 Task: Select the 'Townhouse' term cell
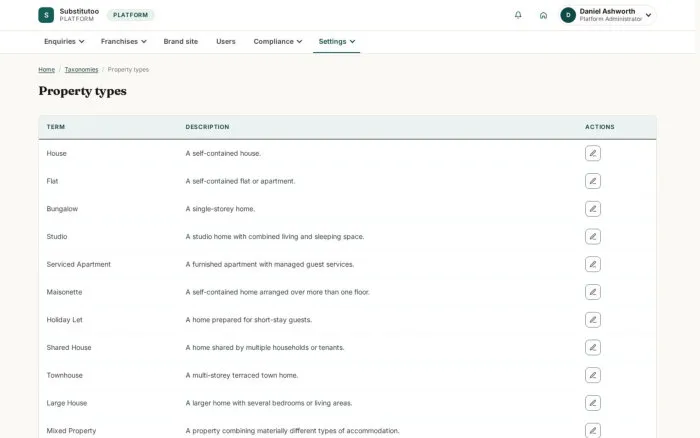64,375
